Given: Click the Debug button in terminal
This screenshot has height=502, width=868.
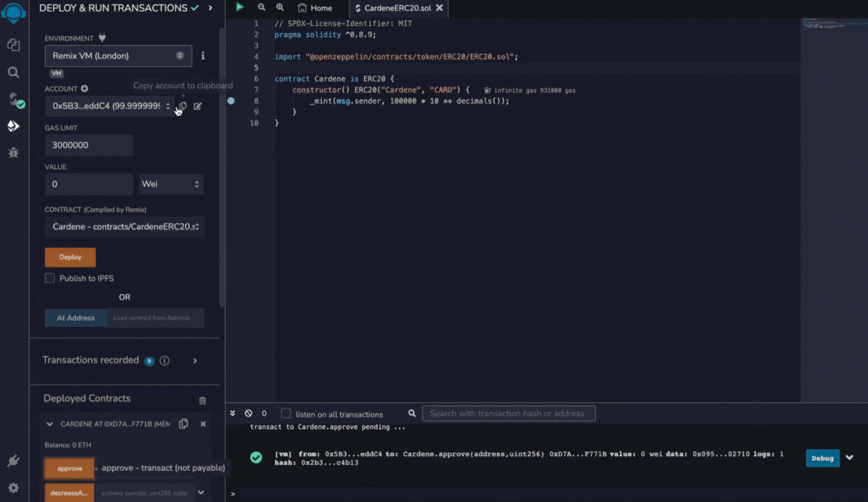Looking at the screenshot, I should pyautogui.click(x=823, y=458).
